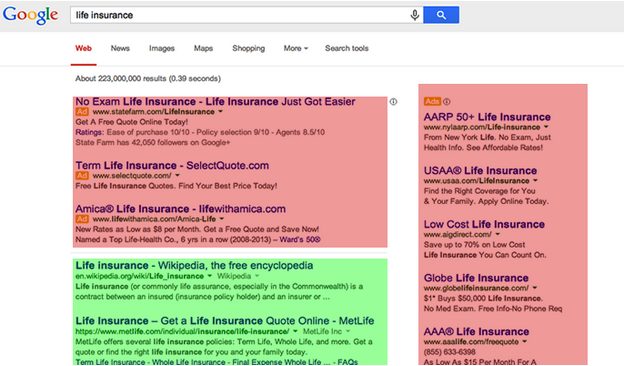Expand arrow next to globelifeinsurance.com URL
625x366 pixels.
tap(535, 288)
